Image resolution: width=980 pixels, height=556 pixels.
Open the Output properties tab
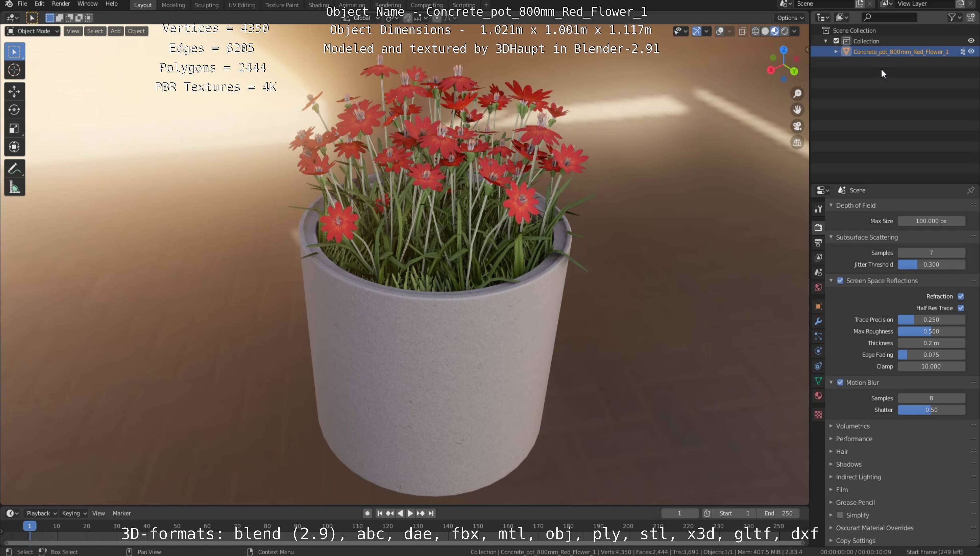[x=818, y=243]
